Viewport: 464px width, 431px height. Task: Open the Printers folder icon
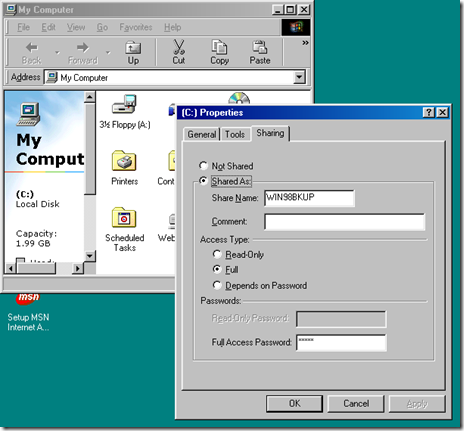click(124, 161)
